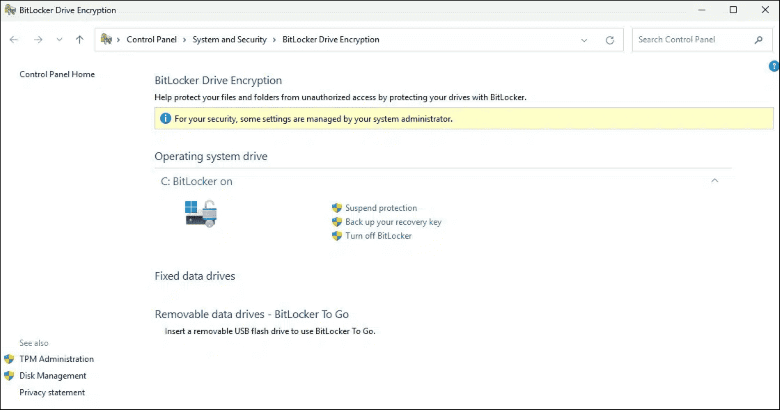Viewport: 780px width, 410px height.
Task: Click shield icon beside Back up recovery key
Action: tap(337, 222)
